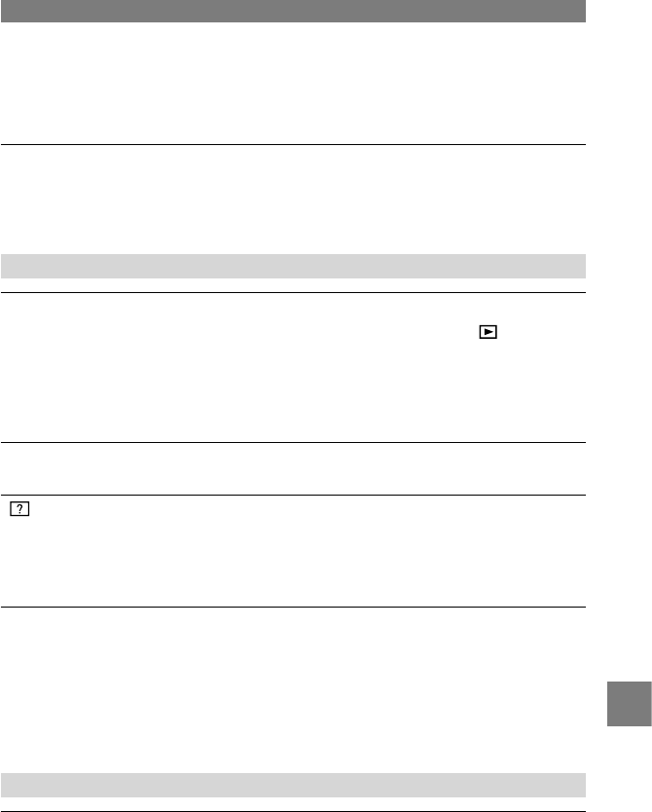Click the boxed play triangle icon

(x=488, y=332)
